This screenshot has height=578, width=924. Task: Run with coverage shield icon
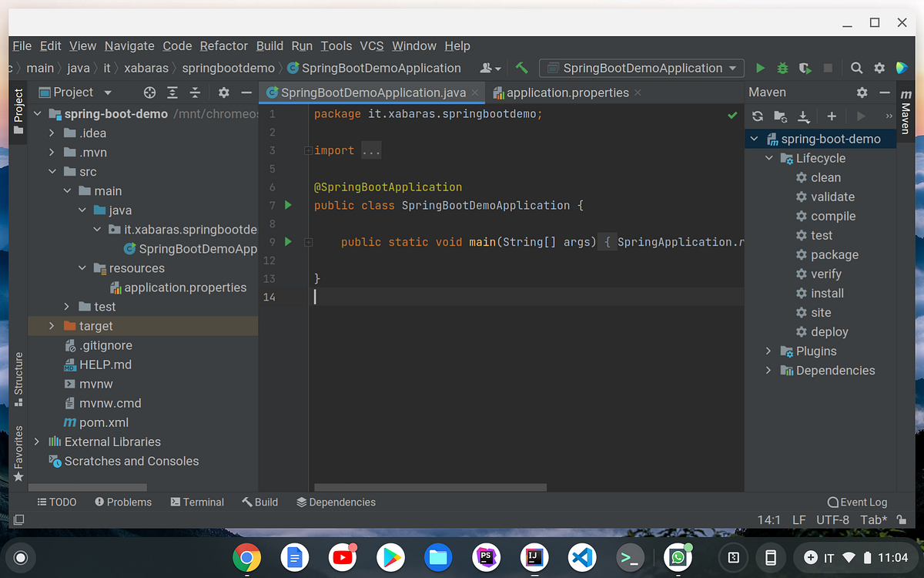coord(805,68)
